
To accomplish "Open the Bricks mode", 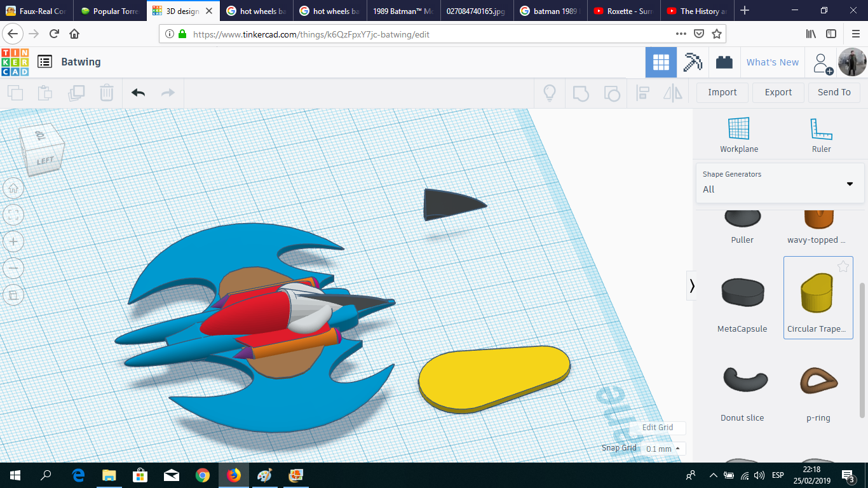I will pyautogui.click(x=724, y=62).
